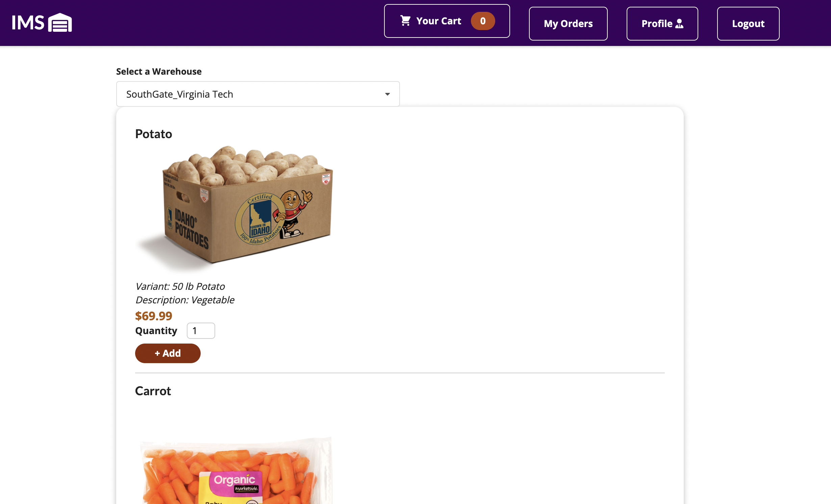Screen dimensions: 831x504
Task: Click the dropdown arrow beside SouthGate_Virginia Tech
Action: click(x=387, y=94)
